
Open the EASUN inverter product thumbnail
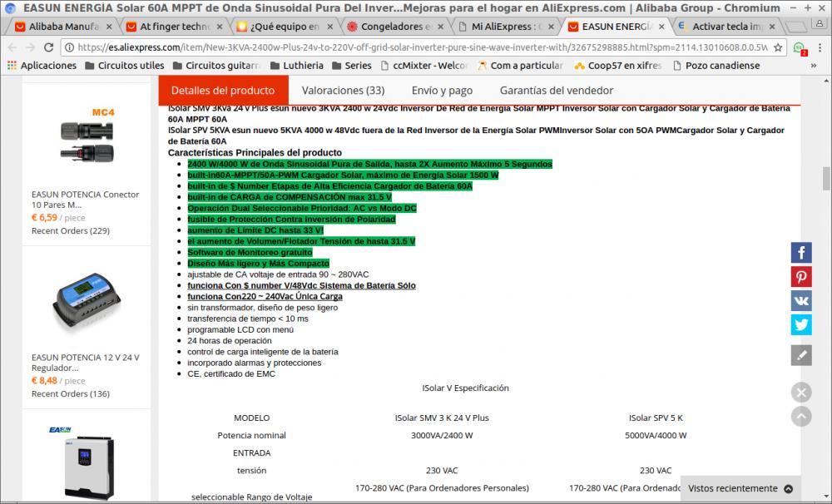(x=87, y=462)
